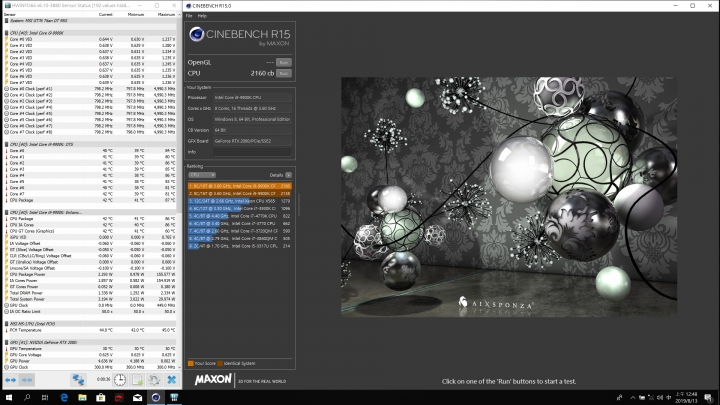Open File Explorer from the taskbar
720x405 pixels.
tap(82, 397)
